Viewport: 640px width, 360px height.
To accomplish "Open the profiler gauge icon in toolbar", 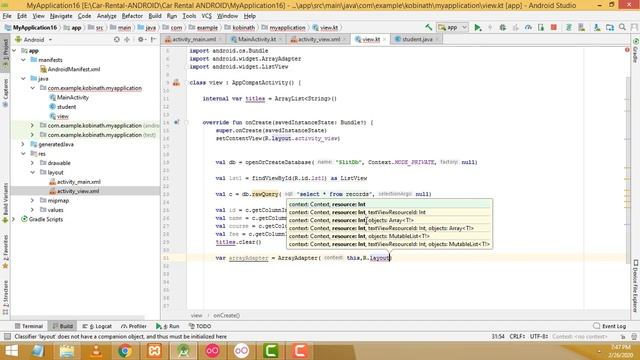I will 528,27.
